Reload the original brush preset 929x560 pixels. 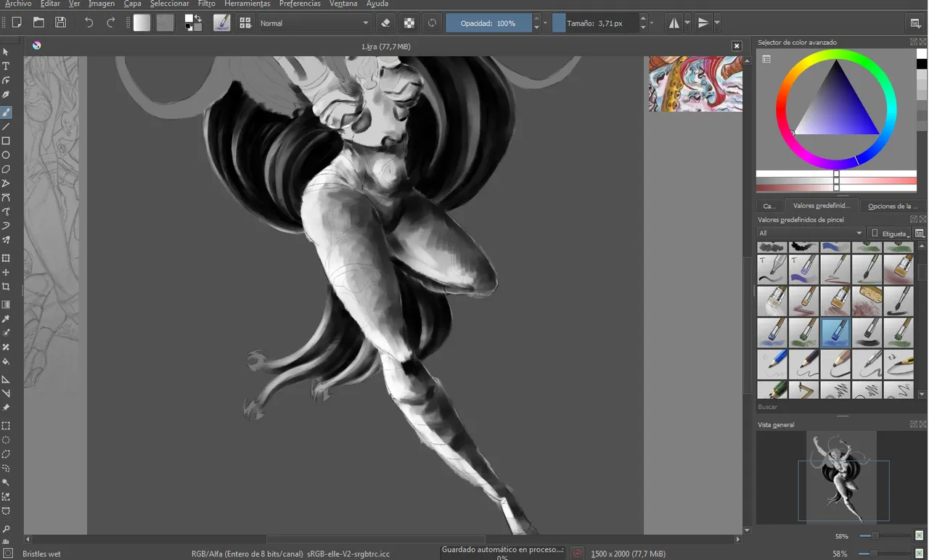(432, 22)
